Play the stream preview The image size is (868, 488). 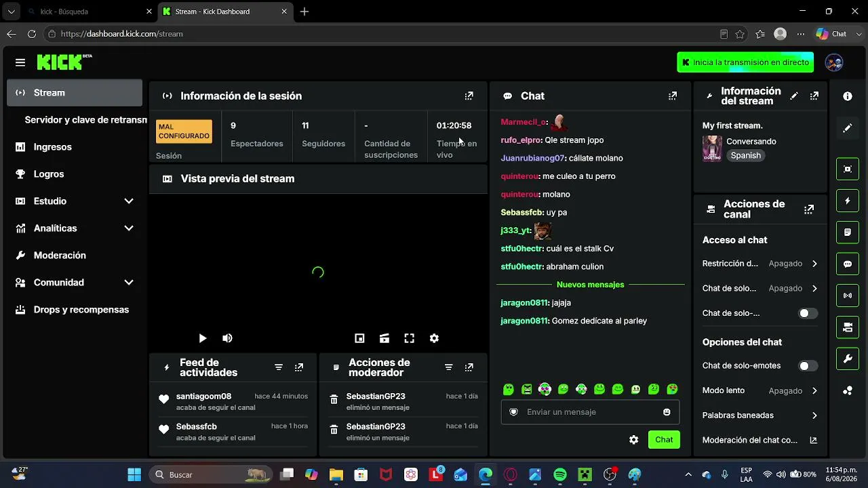202,338
